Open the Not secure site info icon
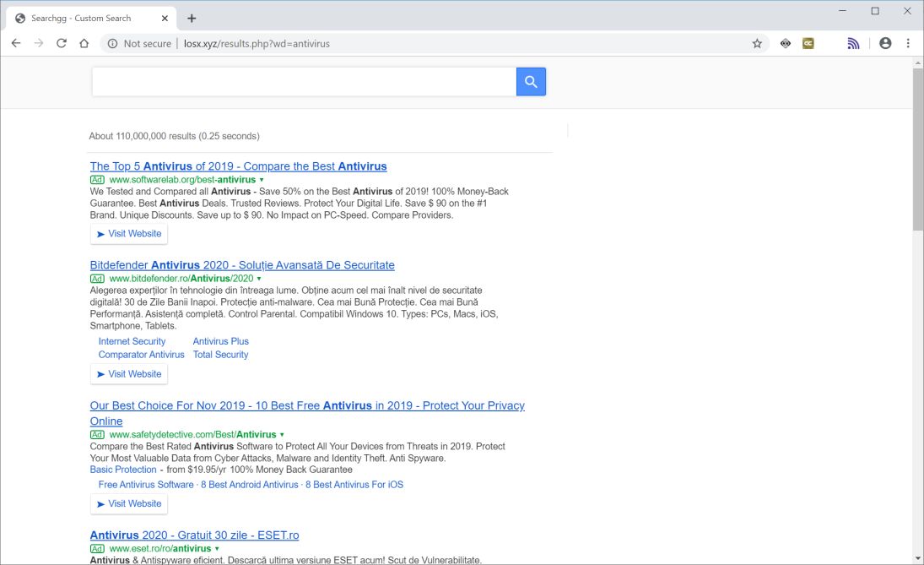The image size is (924, 565). pos(112,44)
